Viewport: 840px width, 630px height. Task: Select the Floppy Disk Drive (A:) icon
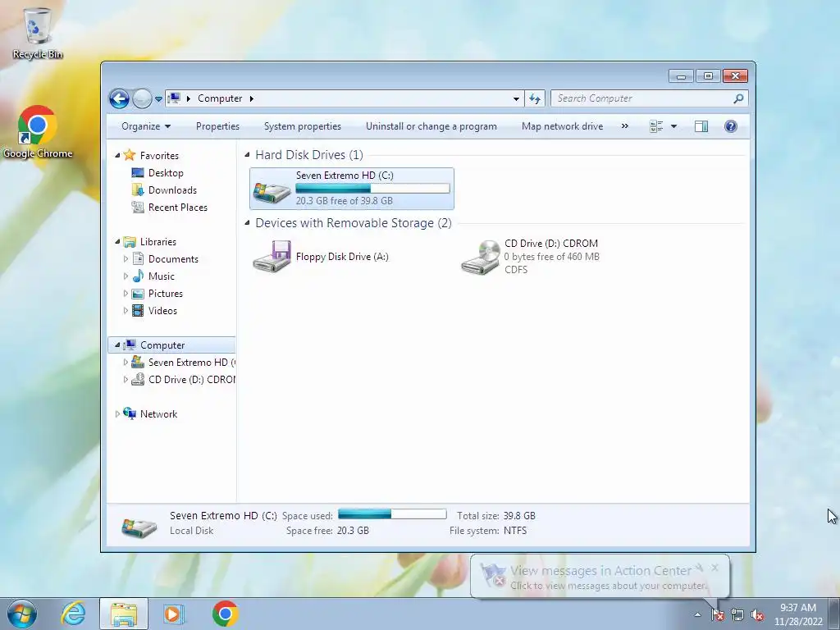(272, 257)
